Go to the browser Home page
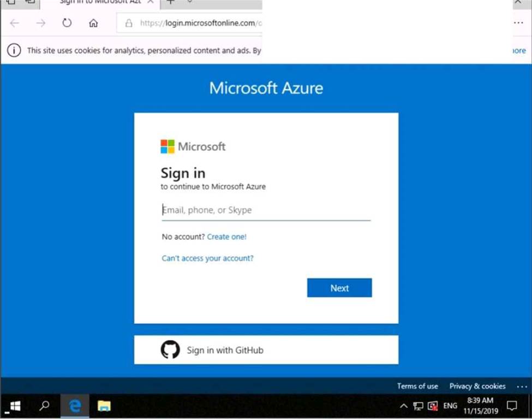The width and height of the screenshot is (532, 419). click(x=93, y=23)
